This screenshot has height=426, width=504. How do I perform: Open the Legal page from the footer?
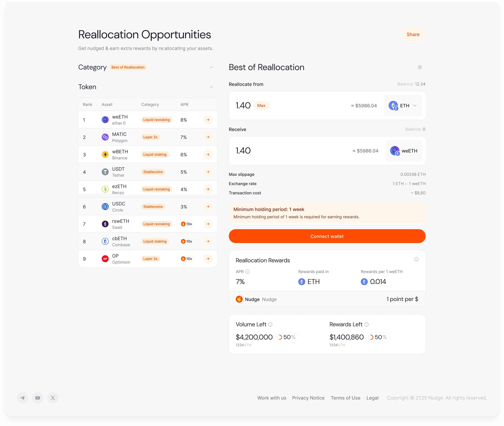pos(372,398)
